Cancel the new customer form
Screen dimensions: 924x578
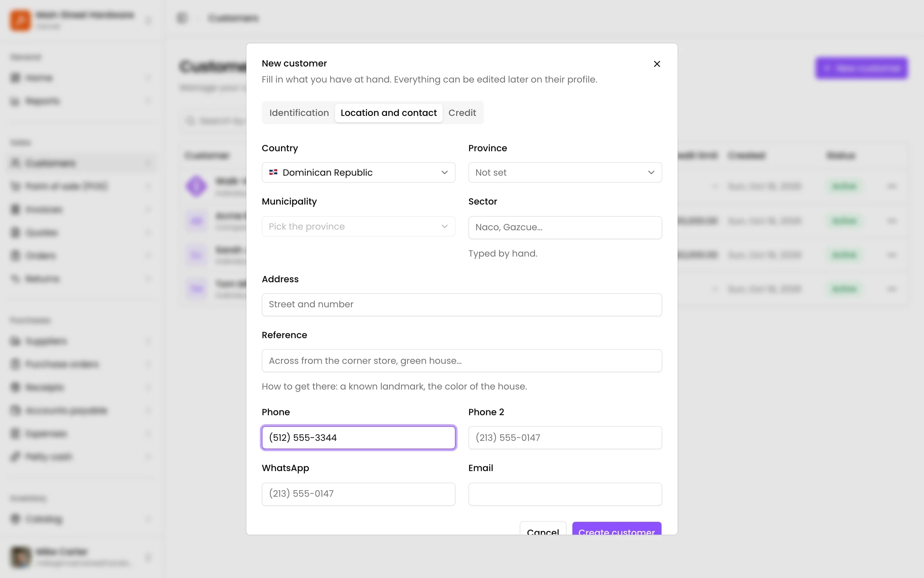[x=543, y=529]
